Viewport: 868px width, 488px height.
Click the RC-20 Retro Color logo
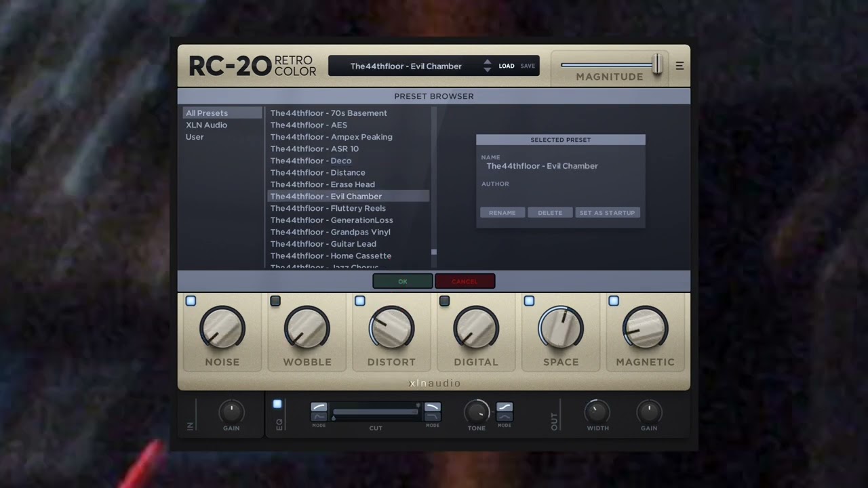252,66
